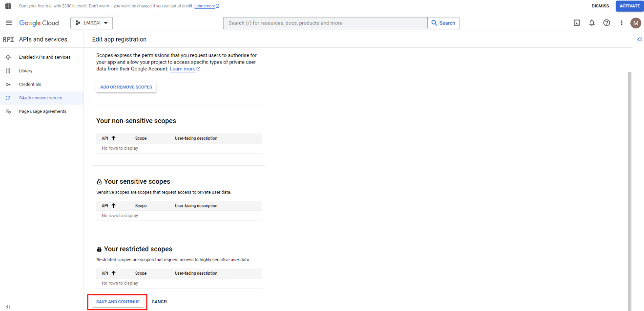
Task: Click ADD OR REMOVE SCOPES button
Action: coord(126,87)
